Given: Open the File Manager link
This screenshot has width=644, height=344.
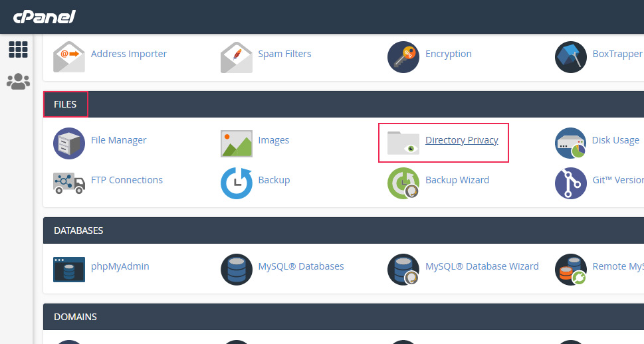Looking at the screenshot, I should coord(118,140).
